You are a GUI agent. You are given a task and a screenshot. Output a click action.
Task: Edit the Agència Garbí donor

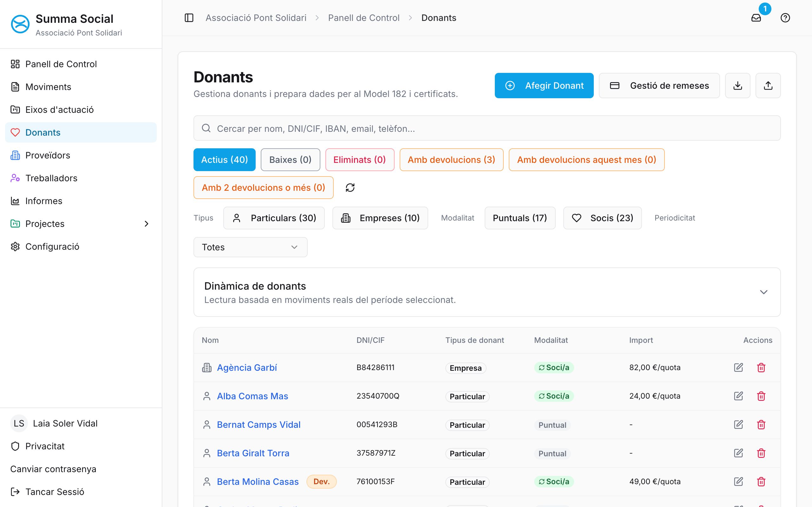pos(738,368)
